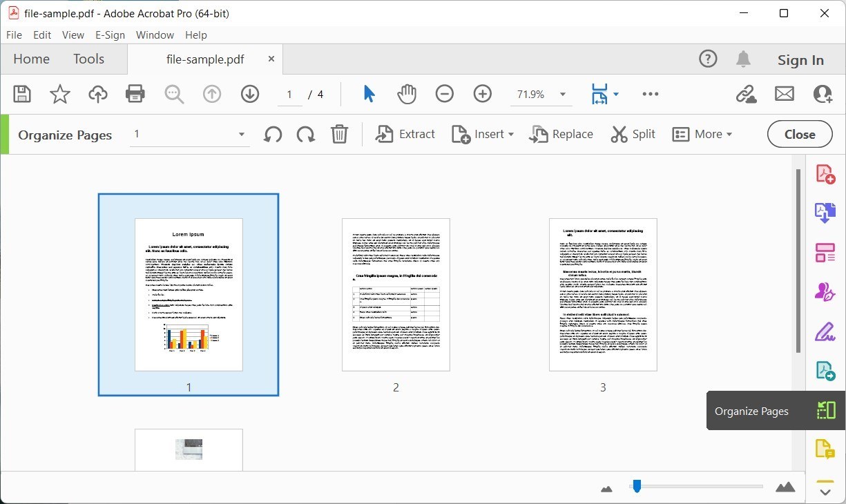Select the Hand tool
The image size is (846, 504).
coord(407,93)
